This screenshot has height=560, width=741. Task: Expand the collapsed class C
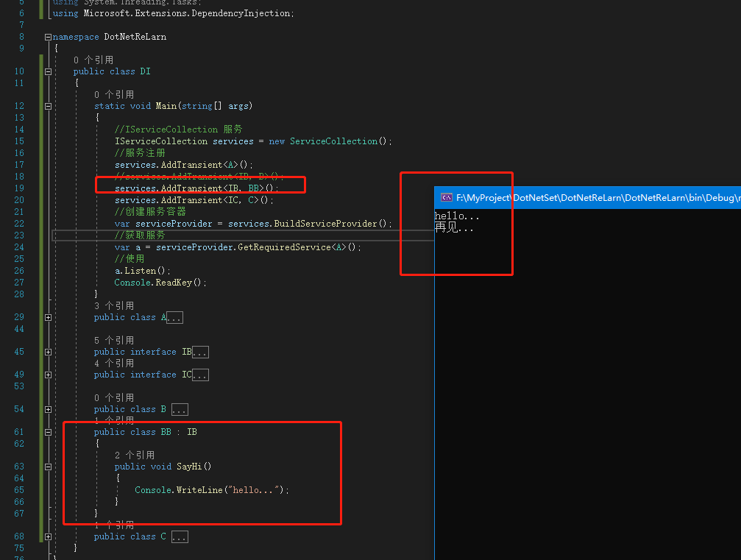[x=48, y=536]
